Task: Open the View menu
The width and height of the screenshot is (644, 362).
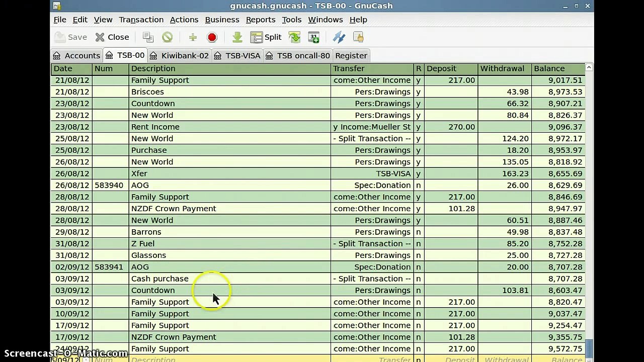Action: click(x=103, y=20)
